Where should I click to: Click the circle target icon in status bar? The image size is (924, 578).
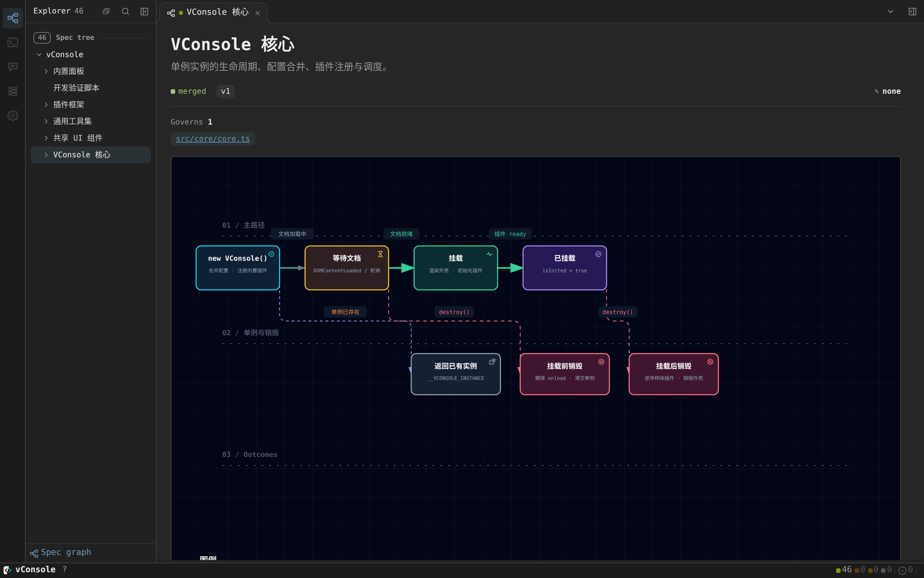pyautogui.click(x=902, y=570)
